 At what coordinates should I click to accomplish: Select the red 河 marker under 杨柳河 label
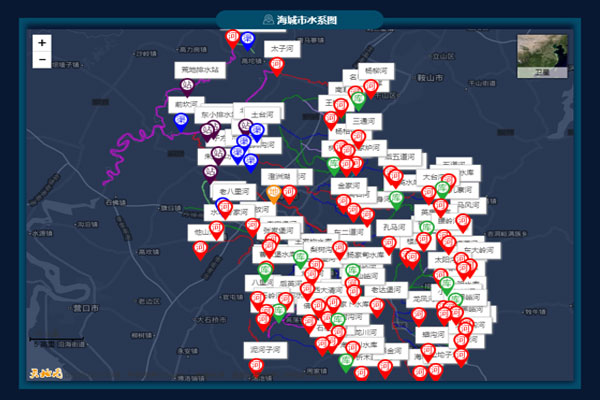[x=371, y=89]
